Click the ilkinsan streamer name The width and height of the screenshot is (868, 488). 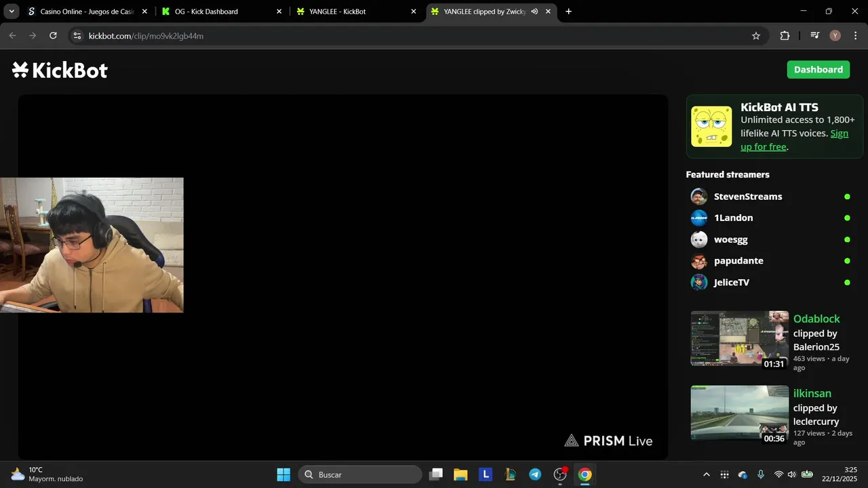coord(812,393)
